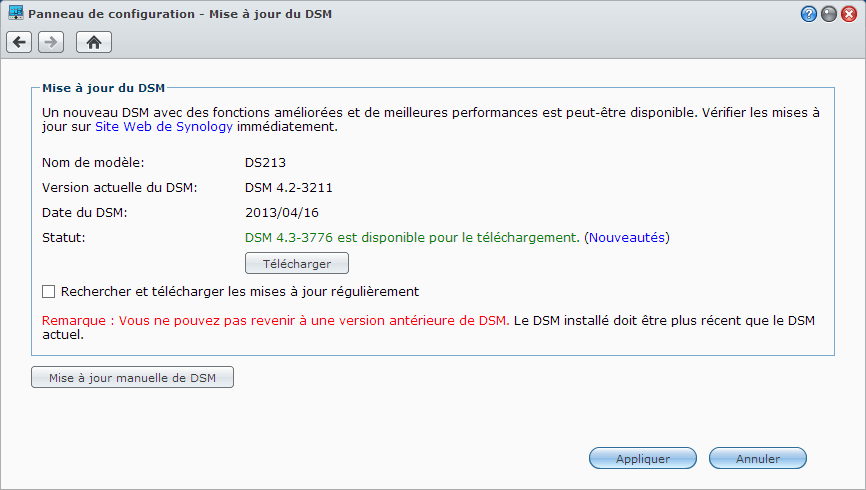Viewport: 866px width, 490px height.
Task: Click the red Remarque warning text
Action: [x=276, y=321]
